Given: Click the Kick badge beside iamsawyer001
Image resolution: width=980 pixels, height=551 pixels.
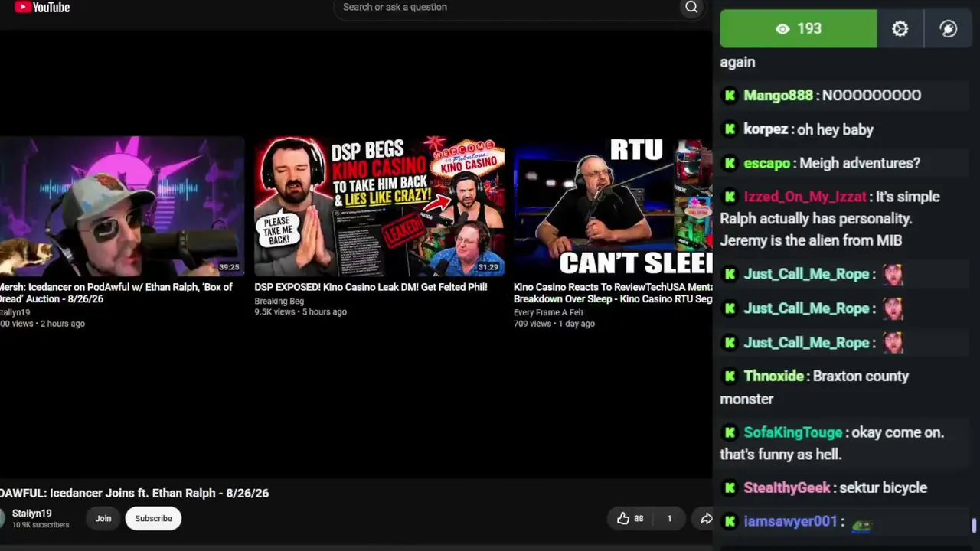Looking at the screenshot, I should [x=730, y=521].
